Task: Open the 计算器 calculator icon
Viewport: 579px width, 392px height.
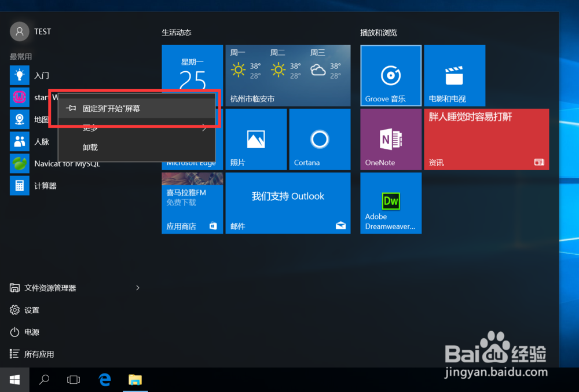Action: click(19, 186)
